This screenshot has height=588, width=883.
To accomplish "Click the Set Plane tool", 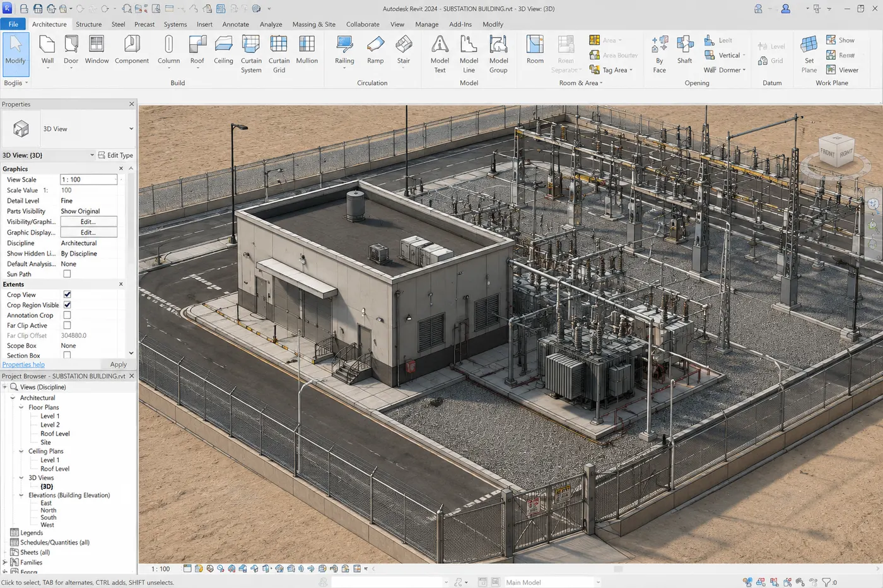I will click(809, 55).
